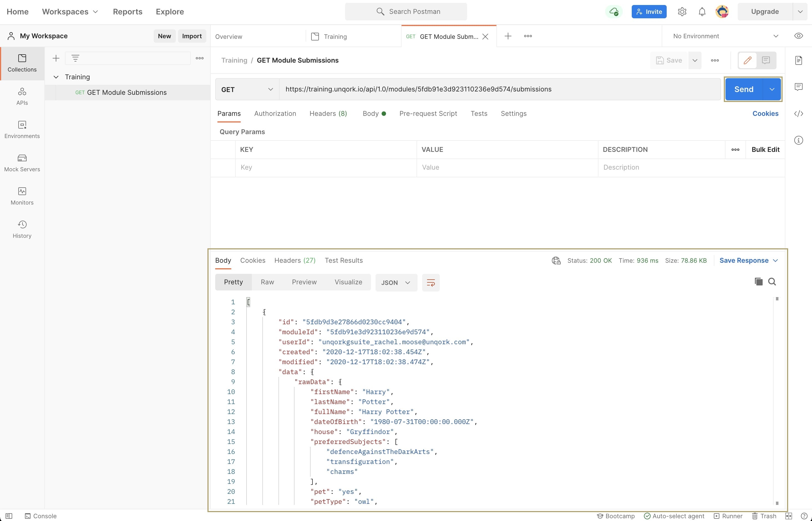Click the sidebar filter icon

click(x=75, y=58)
